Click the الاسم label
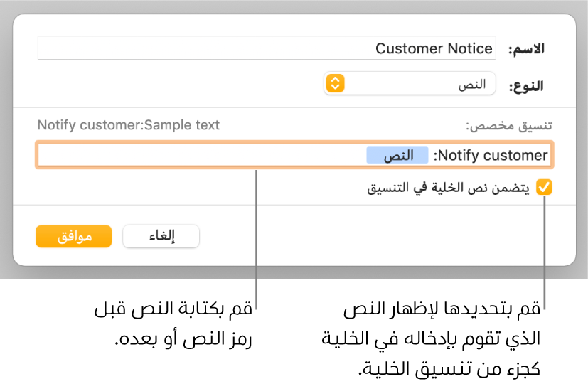588x384 pixels. click(x=525, y=49)
